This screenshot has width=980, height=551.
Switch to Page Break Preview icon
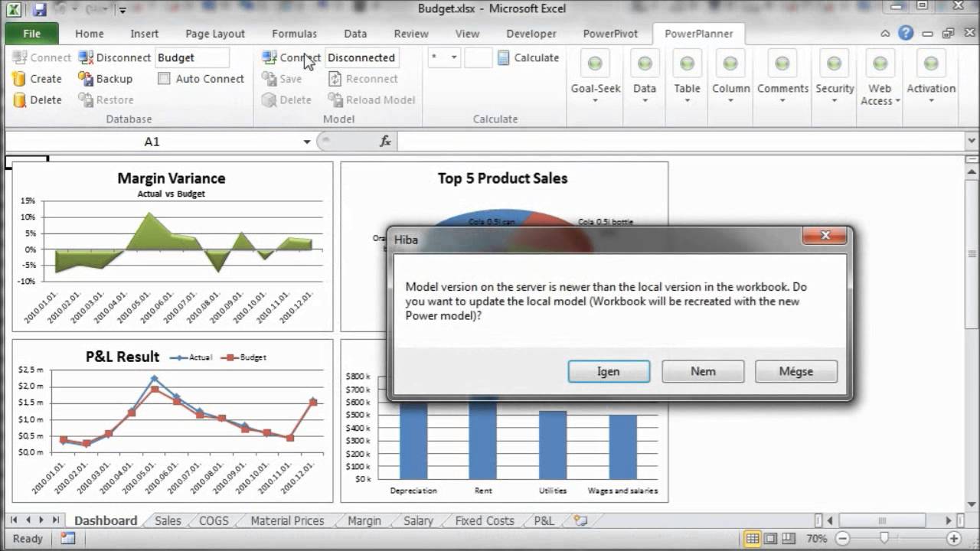[x=788, y=539]
